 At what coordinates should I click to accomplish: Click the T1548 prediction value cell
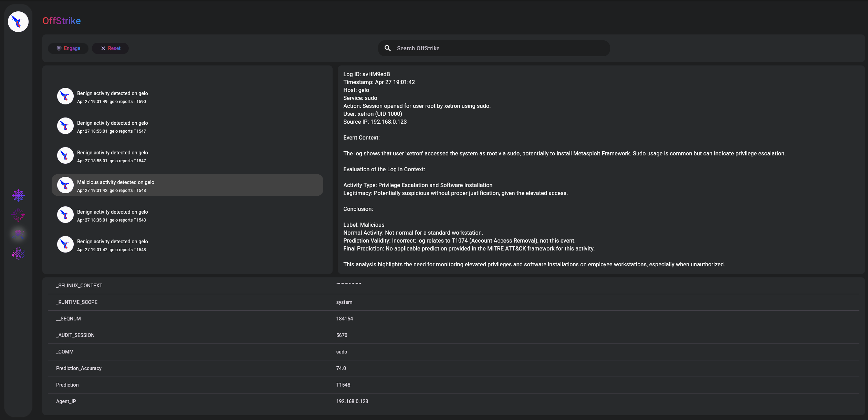click(343, 385)
